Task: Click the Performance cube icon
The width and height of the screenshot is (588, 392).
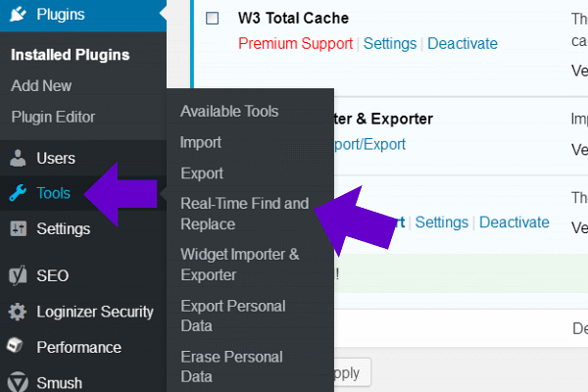Action: pyautogui.click(x=18, y=347)
